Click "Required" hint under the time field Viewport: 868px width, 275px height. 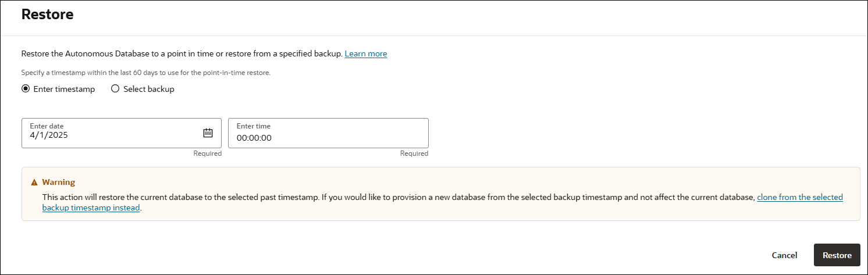click(x=414, y=153)
